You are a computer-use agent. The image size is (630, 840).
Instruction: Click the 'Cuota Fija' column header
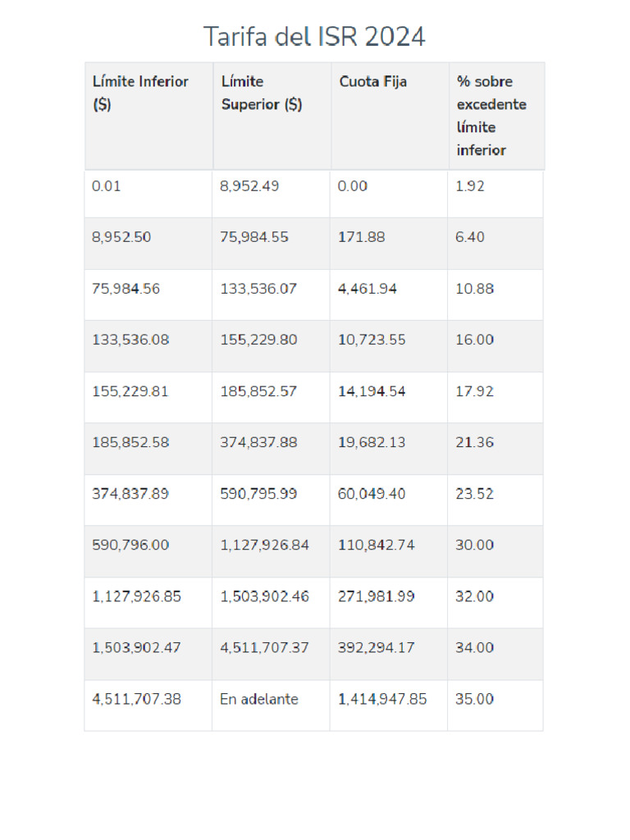coord(373,81)
